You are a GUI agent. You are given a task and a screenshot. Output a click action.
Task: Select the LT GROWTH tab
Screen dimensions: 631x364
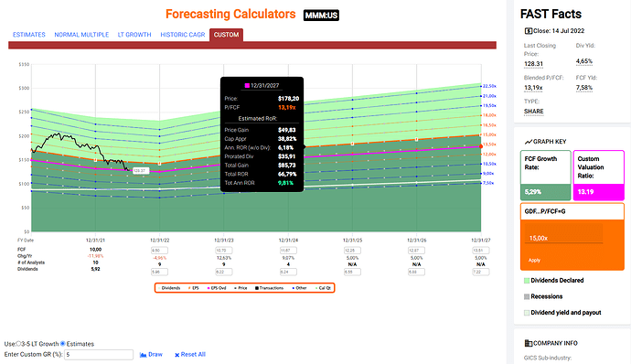134,35
